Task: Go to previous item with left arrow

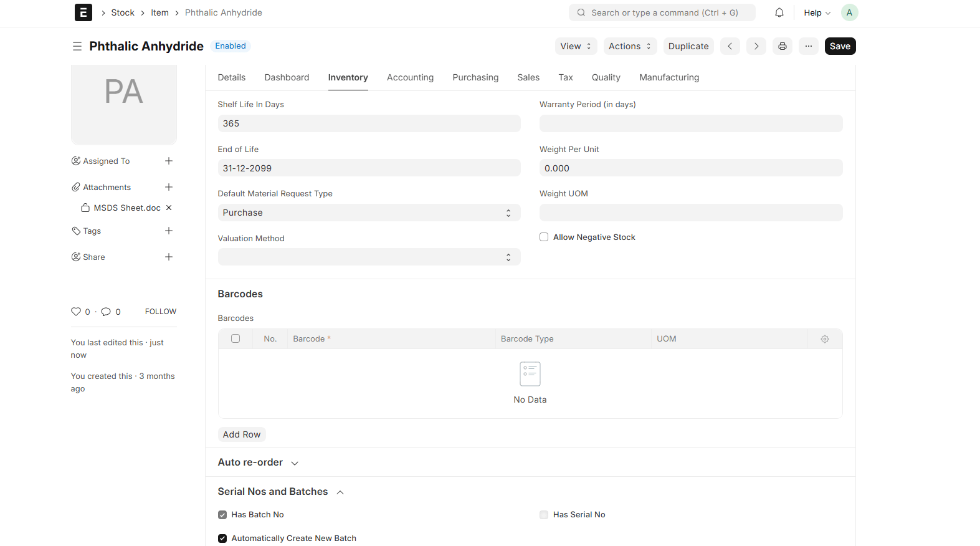Action: point(730,46)
